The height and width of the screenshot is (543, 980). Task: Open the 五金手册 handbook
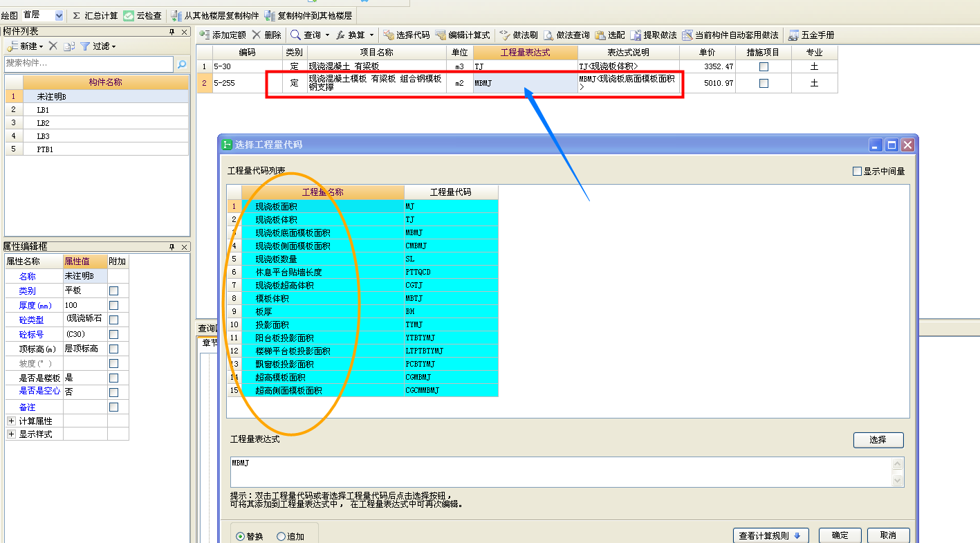(811, 35)
